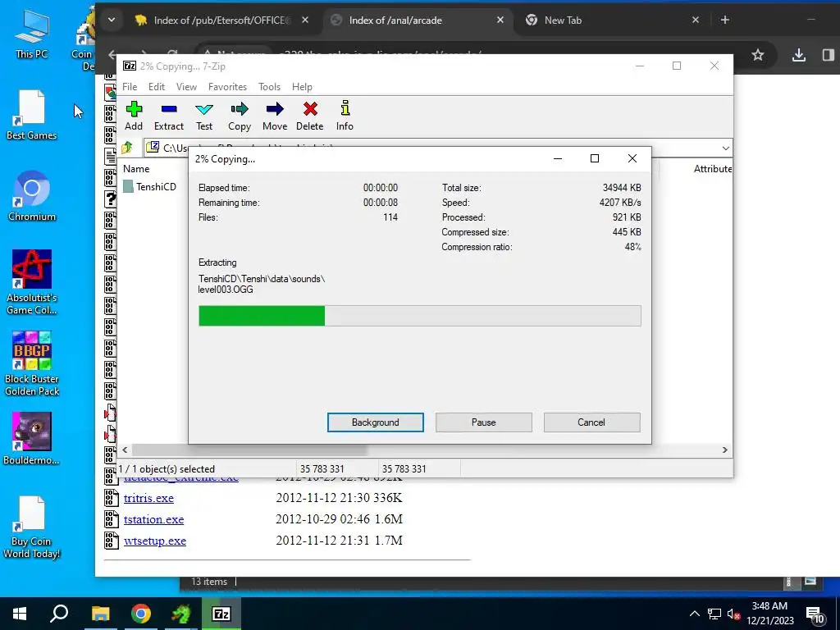Open the Help menu
840x630 pixels.
(302, 87)
